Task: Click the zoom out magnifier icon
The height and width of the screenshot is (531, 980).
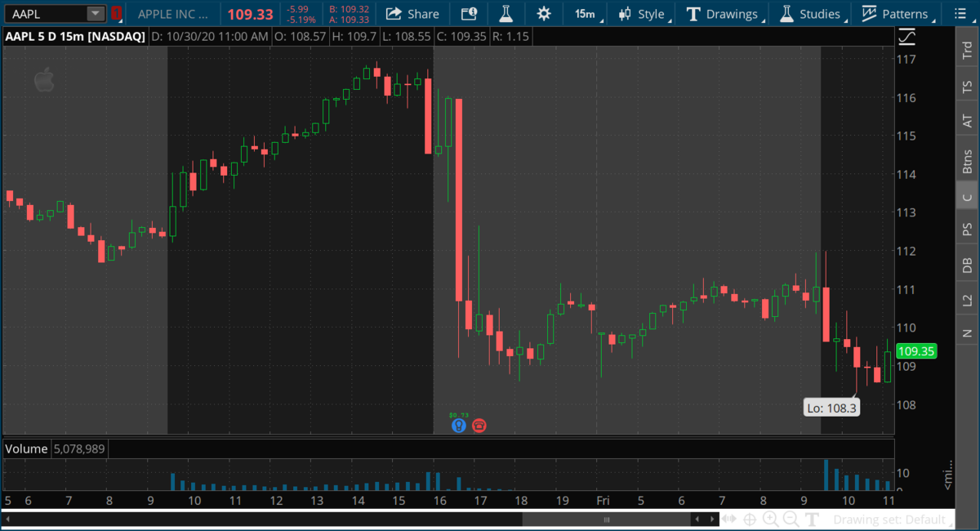Action: (791, 520)
